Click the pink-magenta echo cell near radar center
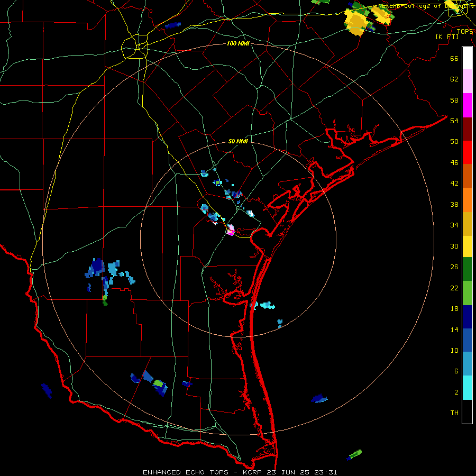This screenshot has height=476, width=476. [231, 230]
